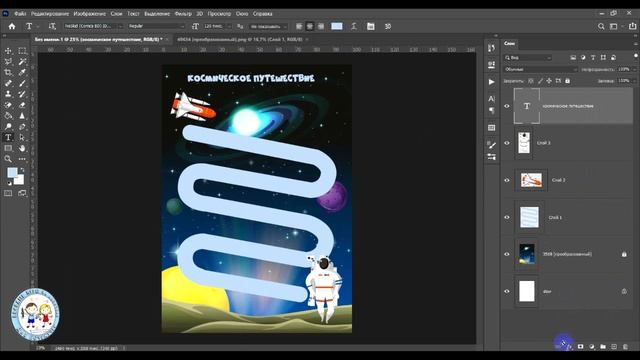Toggle text orientation in options bar
Screen dimensions: 640x360
(x=52, y=27)
